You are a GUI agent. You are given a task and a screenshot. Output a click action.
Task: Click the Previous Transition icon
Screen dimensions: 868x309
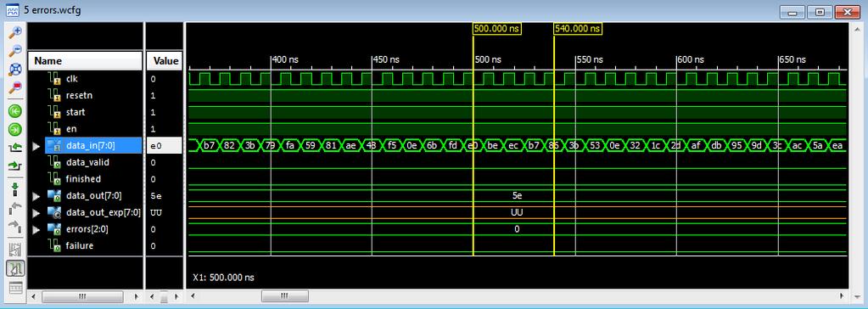[15, 148]
